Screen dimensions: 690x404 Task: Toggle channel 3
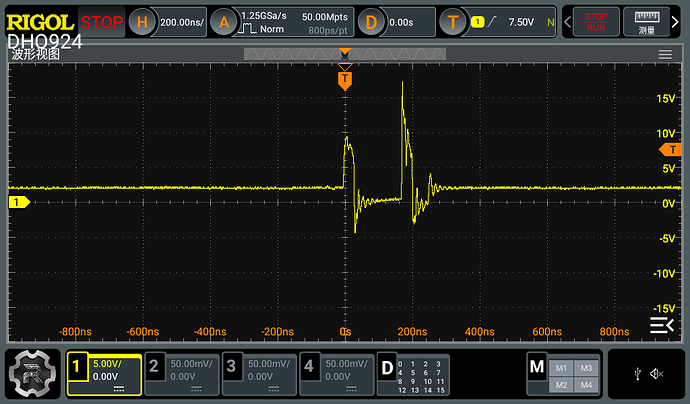coord(231,366)
